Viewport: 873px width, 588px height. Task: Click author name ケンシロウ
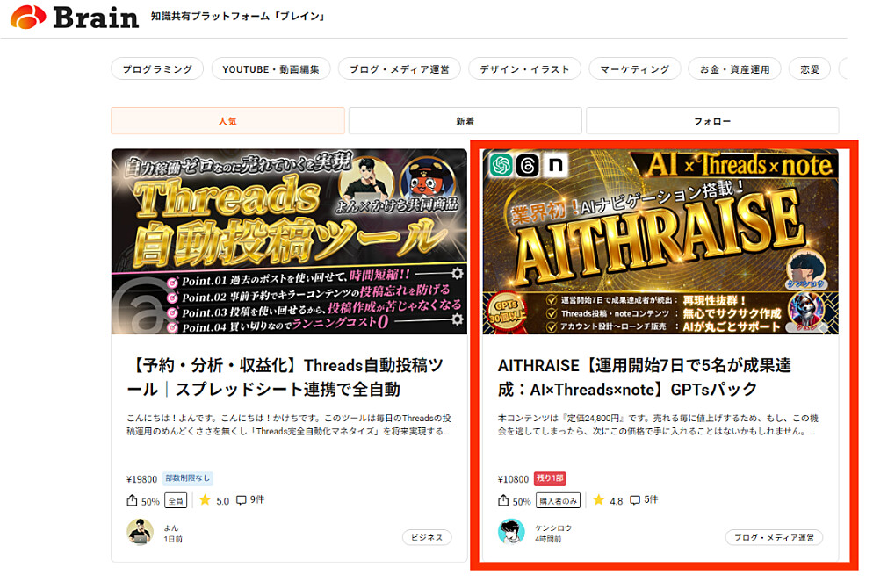pyautogui.click(x=553, y=528)
